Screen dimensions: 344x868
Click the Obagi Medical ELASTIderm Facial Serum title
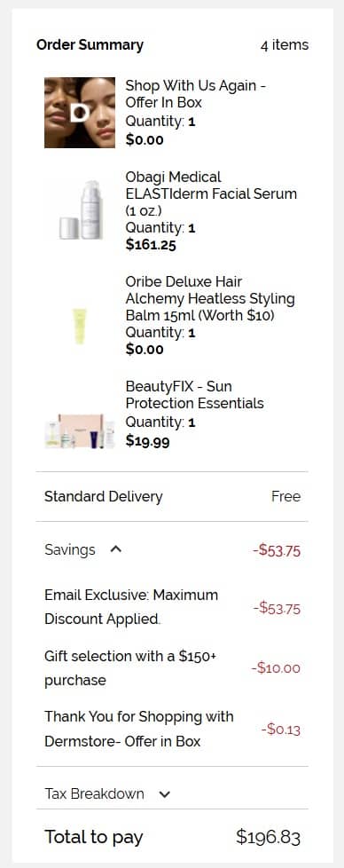211,193
